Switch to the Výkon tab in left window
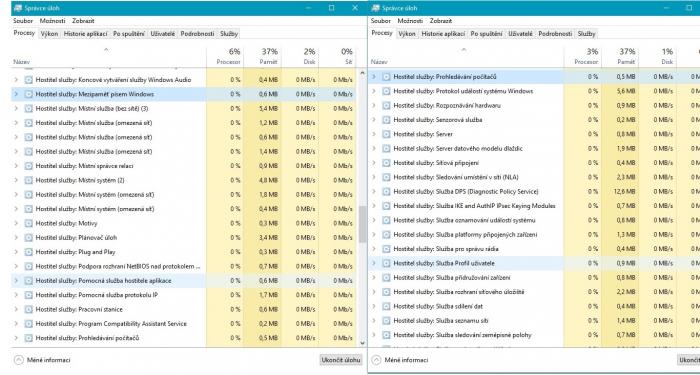Screen dimensions: 700x375 [49, 33]
